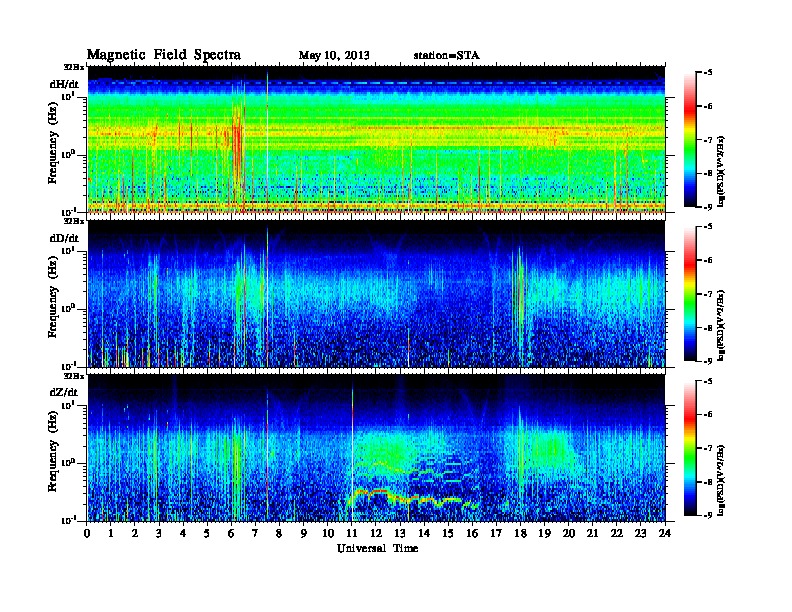The width and height of the screenshot is (792, 612).
Task: Click the log(PSD) label beside dD/dt colorbar
Action: (x=723, y=325)
